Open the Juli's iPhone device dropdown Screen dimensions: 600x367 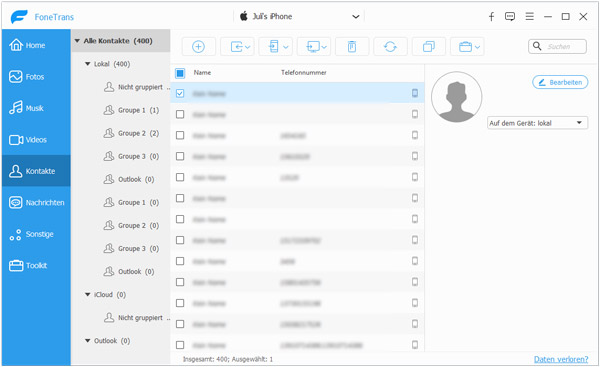[x=299, y=16]
